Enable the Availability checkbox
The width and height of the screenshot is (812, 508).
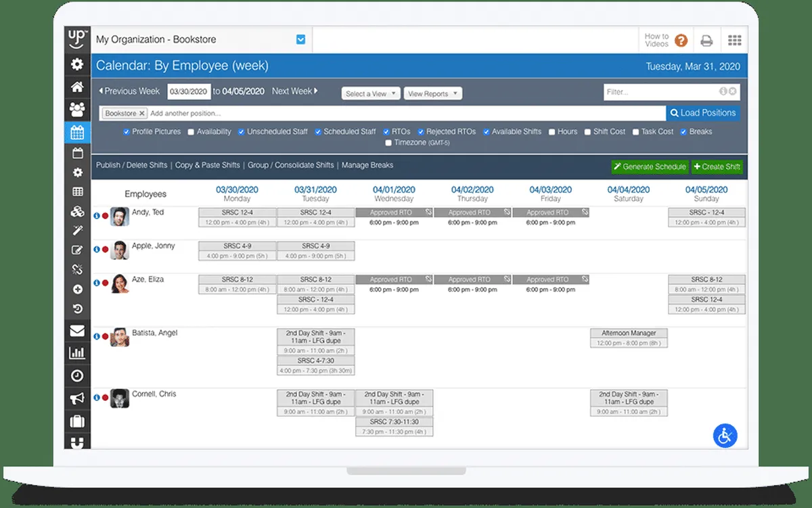click(191, 132)
